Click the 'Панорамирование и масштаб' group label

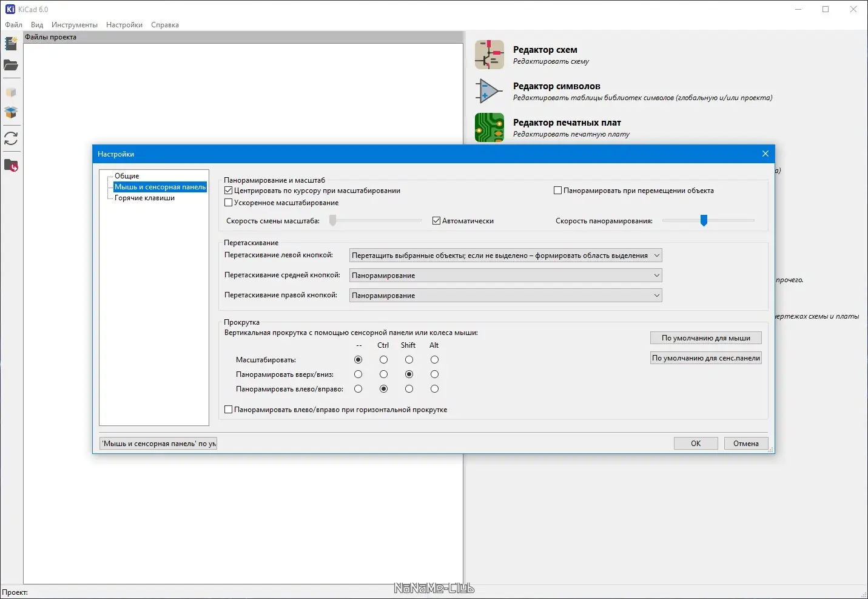(274, 180)
